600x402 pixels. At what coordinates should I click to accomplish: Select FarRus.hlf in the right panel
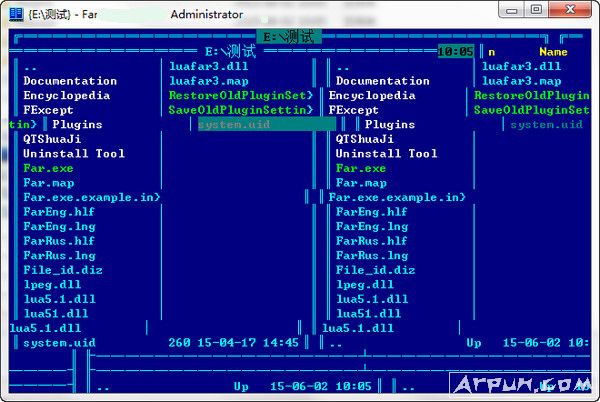tap(372, 241)
